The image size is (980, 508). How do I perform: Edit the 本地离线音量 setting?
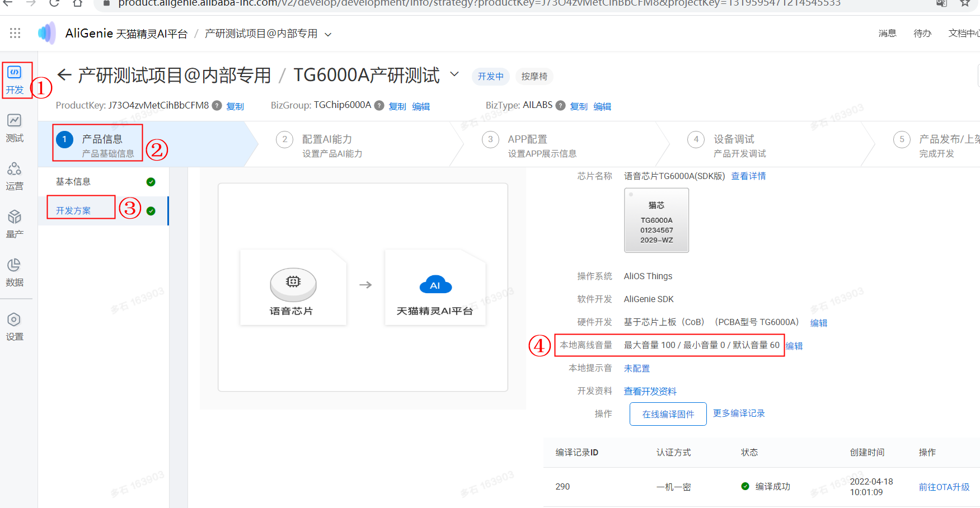794,346
